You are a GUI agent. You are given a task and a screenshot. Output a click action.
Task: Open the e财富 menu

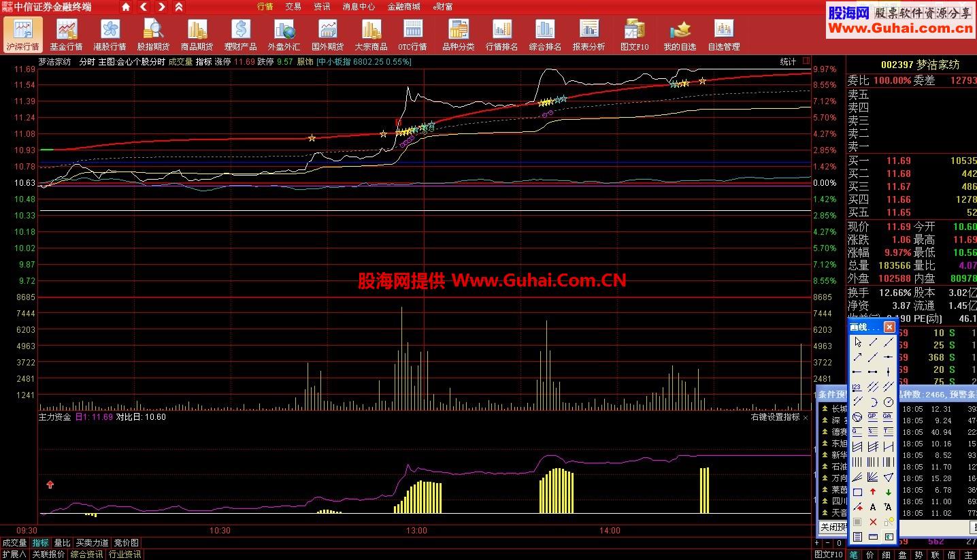[443, 7]
